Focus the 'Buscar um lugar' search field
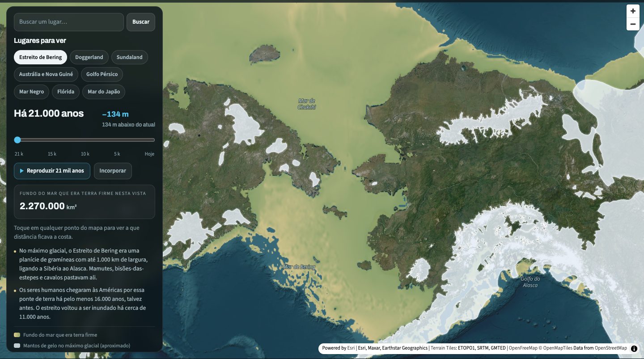The image size is (644, 359). pyautogui.click(x=69, y=22)
